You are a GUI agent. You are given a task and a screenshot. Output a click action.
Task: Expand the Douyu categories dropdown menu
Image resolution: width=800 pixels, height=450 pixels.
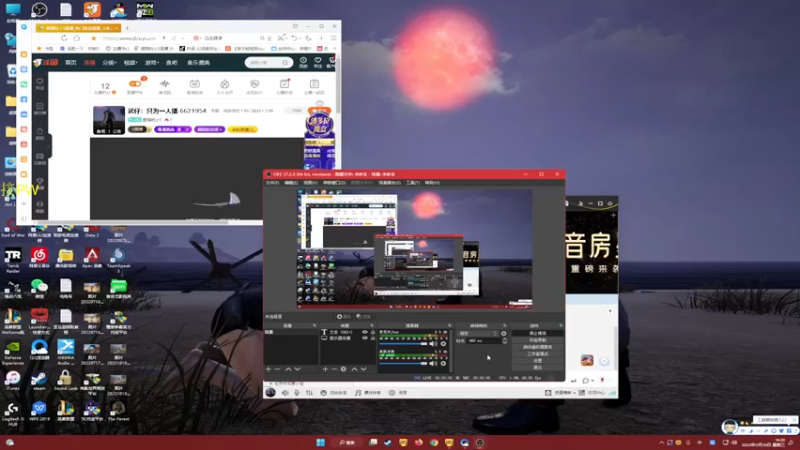[x=109, y=63]
